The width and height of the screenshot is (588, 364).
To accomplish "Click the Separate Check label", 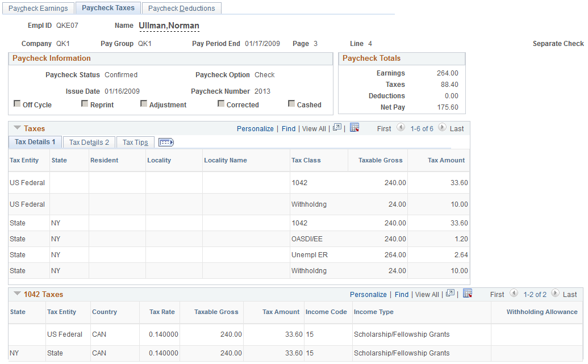I will 558,44.
